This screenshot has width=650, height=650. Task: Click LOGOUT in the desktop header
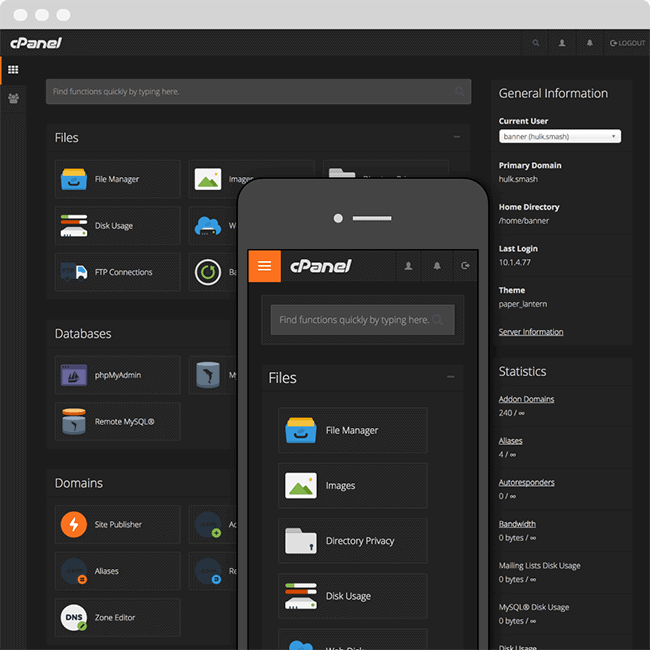[627, 43]
